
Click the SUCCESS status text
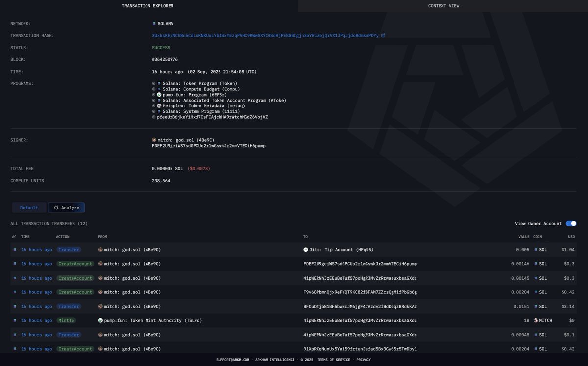pos(161,48)
